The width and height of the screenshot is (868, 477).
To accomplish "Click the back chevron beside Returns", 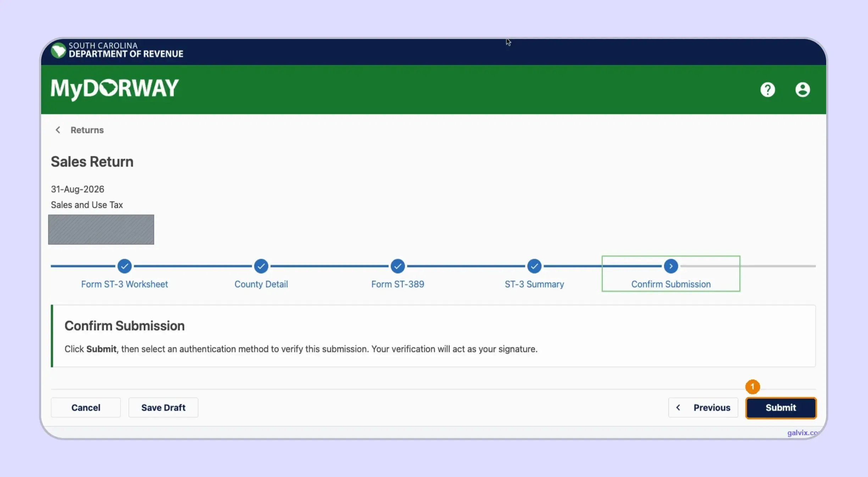I will coord(58,130).
